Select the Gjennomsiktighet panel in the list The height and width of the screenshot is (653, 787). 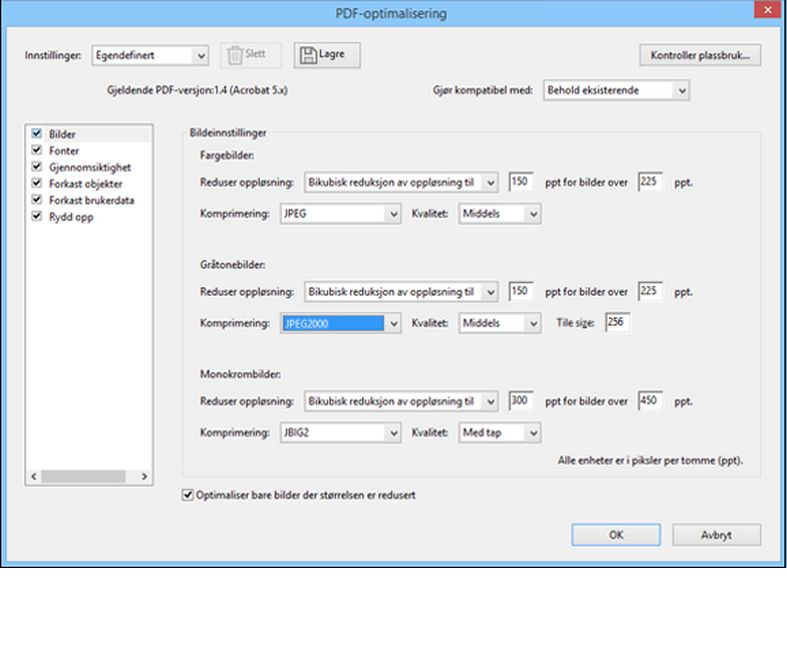90,167
